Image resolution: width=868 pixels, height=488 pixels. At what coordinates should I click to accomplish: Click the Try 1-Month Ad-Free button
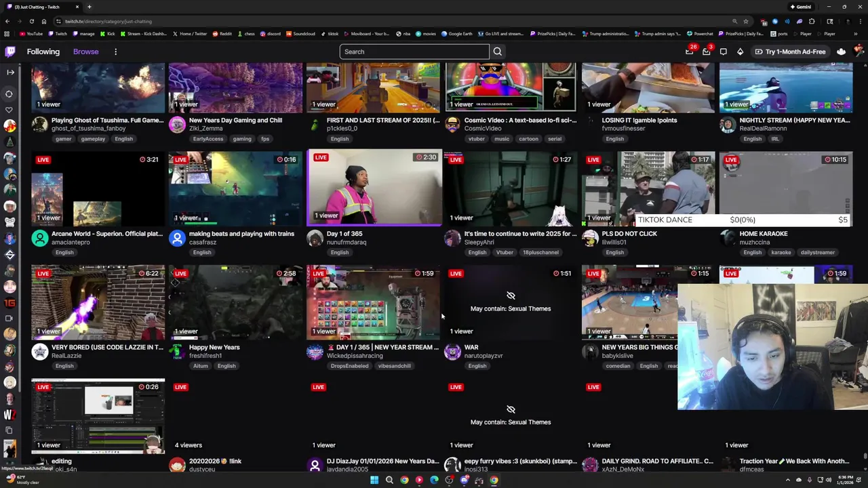click(789, 52)
